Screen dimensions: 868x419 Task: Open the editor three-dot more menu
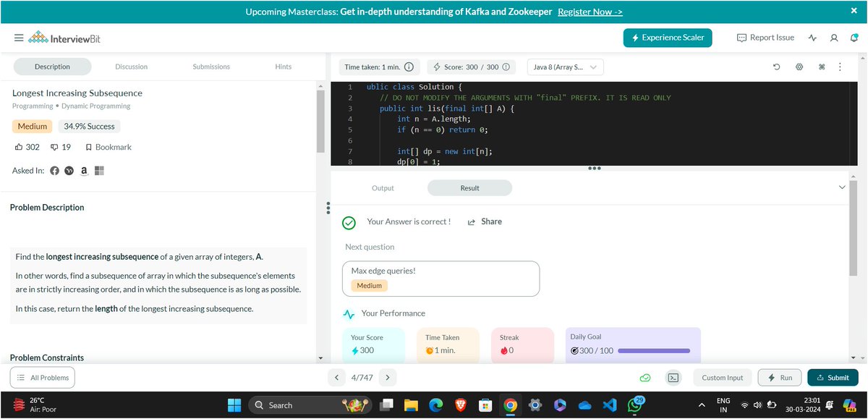[840, 67]
